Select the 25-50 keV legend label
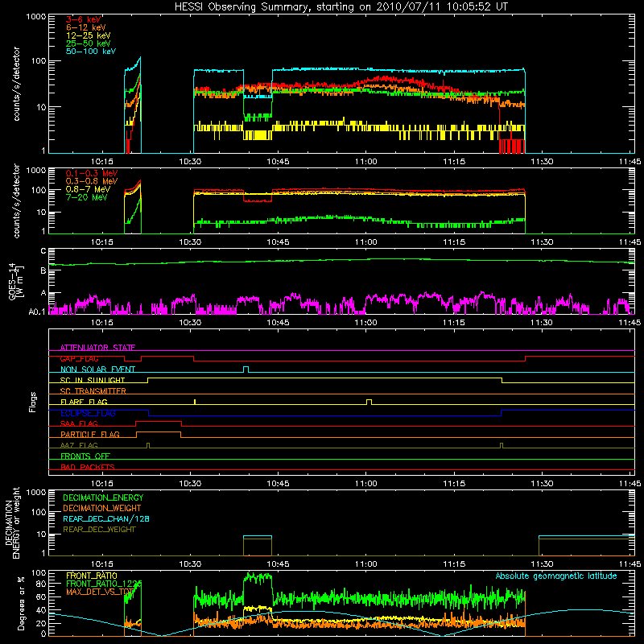 pos(89,43)
